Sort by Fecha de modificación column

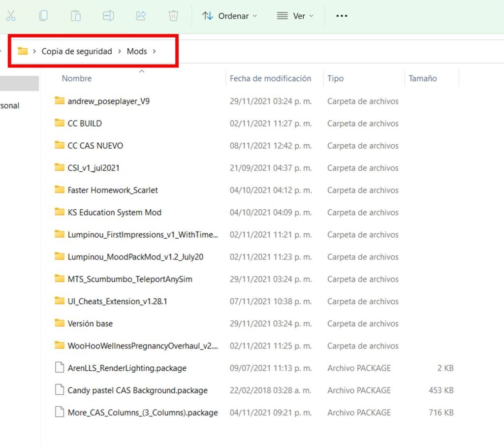coord(270,78)
